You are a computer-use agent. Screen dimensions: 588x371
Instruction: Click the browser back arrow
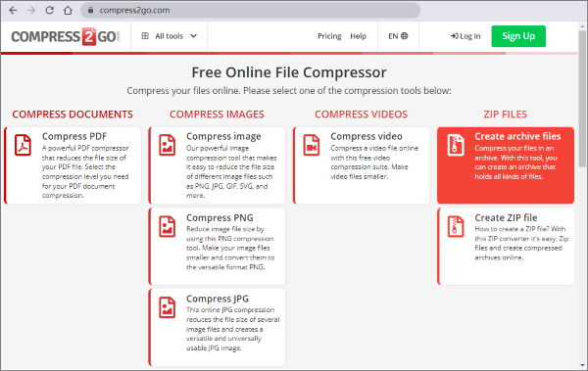(x=13, y=11)
